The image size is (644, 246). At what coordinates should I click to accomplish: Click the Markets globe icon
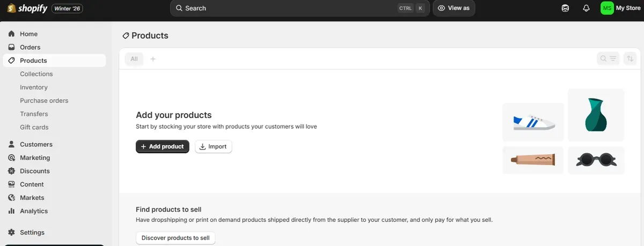click(x=11, y=198)
